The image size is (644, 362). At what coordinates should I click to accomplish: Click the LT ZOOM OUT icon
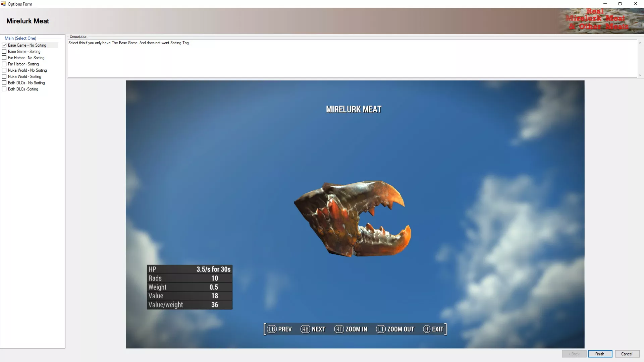[381, 329]
